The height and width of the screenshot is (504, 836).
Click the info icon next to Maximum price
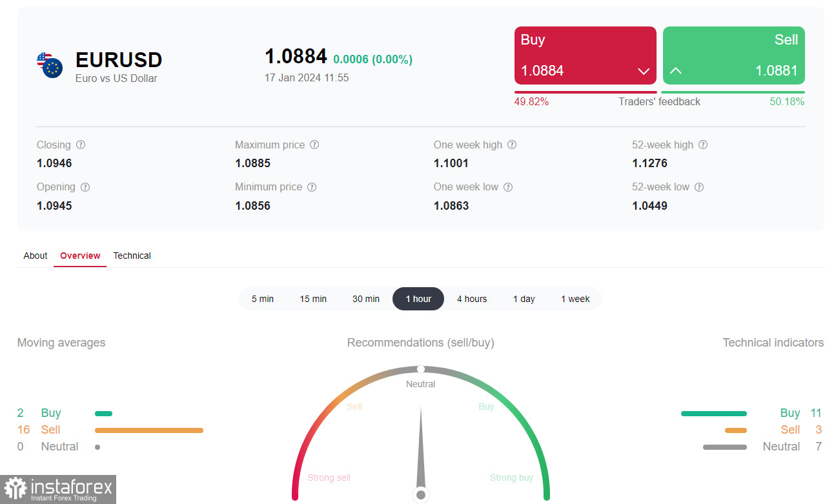tap(314, 145)
